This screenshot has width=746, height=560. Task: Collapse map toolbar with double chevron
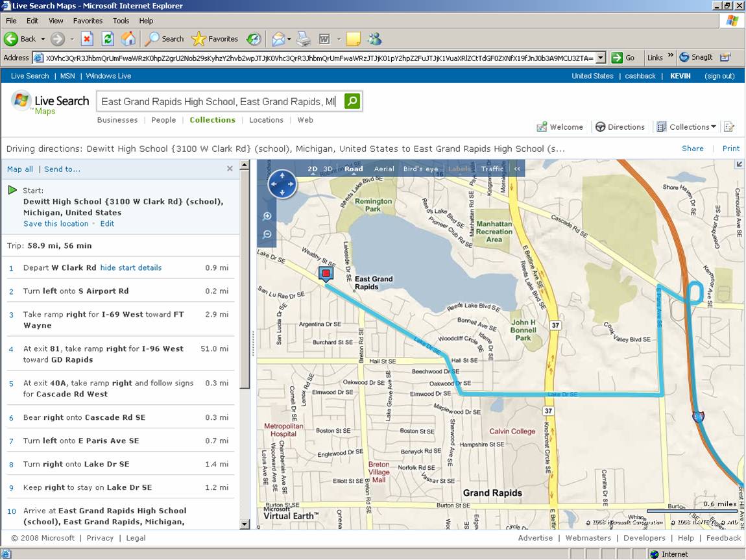click(x=517, y=169)
